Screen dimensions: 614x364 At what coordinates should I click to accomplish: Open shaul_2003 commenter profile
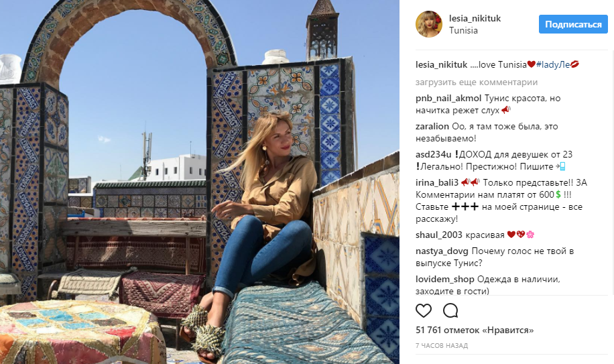(x=438, y=235)
